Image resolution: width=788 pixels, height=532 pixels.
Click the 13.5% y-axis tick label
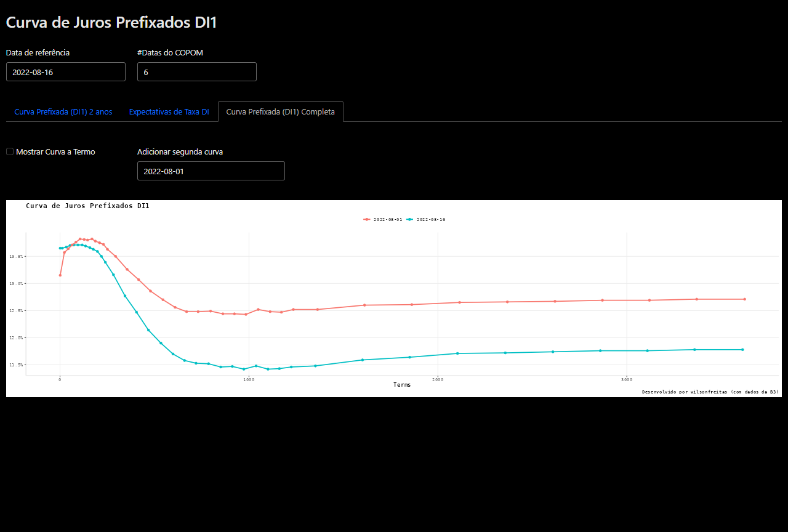click(16, 256)
